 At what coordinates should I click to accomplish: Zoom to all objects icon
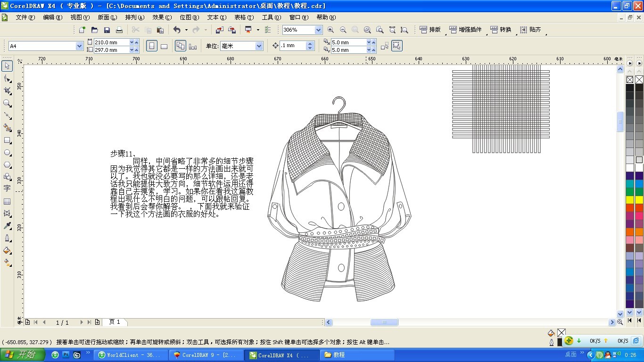[367, 30]
